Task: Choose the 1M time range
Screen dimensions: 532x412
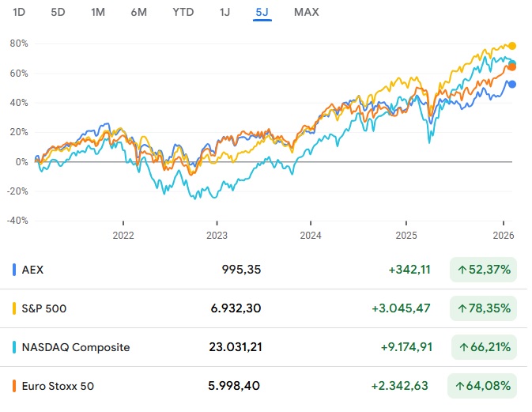Action: 98,12
